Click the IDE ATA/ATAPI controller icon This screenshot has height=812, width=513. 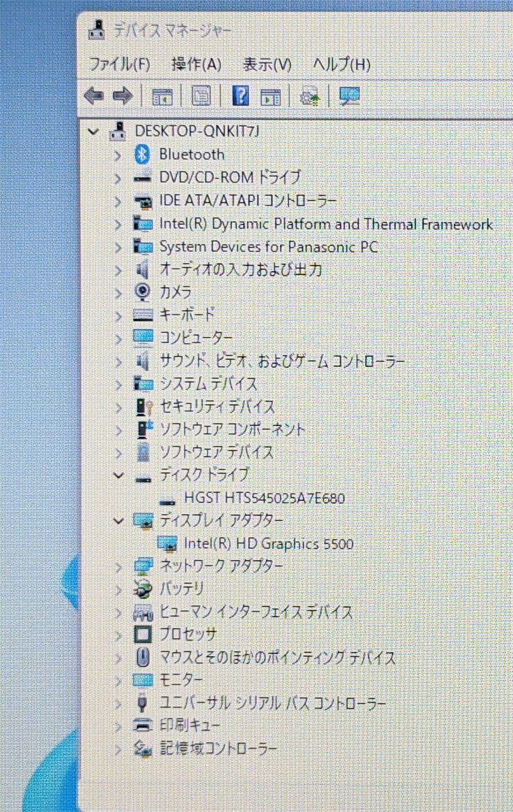[x=143, y=201]
